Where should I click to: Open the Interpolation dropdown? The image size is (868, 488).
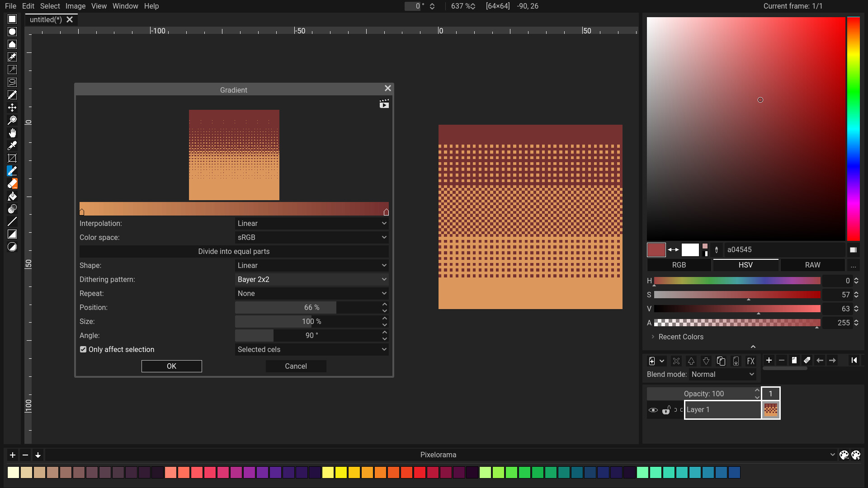311,223
